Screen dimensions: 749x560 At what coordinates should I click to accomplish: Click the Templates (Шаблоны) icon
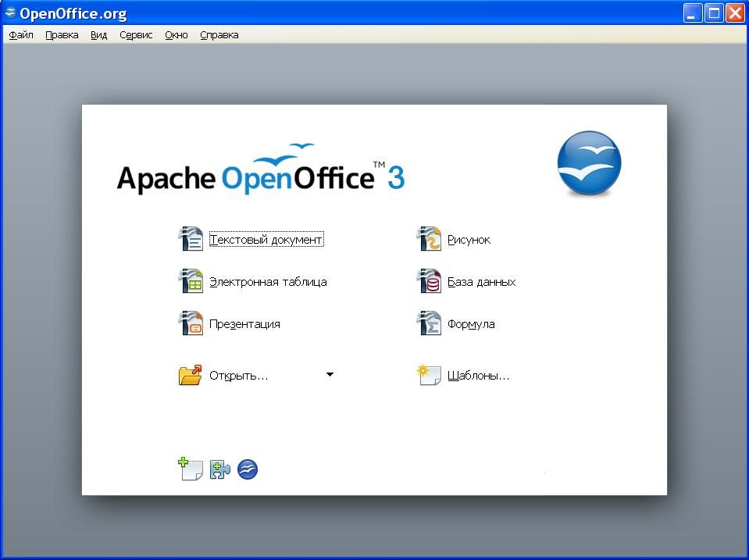[430, 376]
